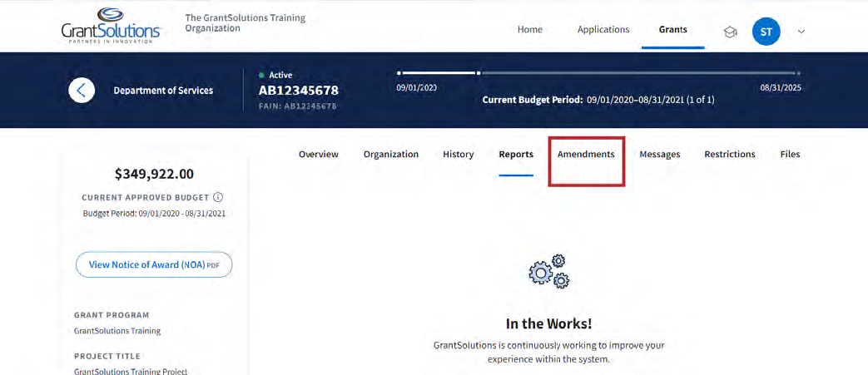Click the back arrow circle button
Screen dimensions: 868x375
81,90
